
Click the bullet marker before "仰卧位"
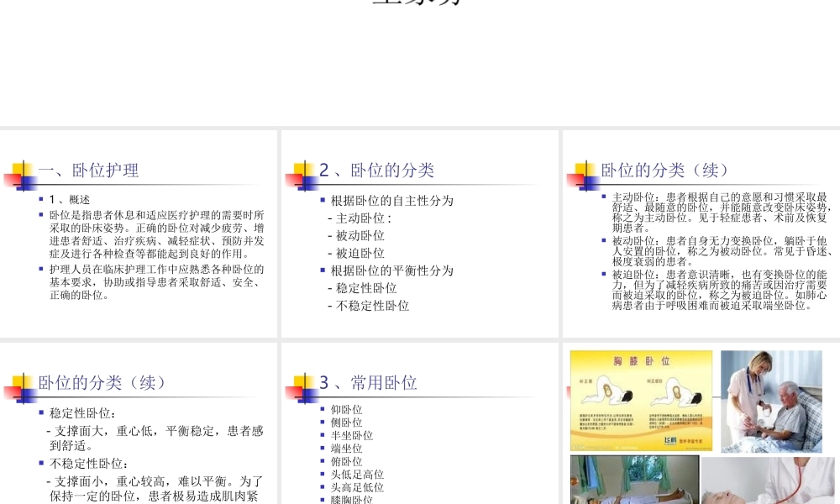coord(321,410)
